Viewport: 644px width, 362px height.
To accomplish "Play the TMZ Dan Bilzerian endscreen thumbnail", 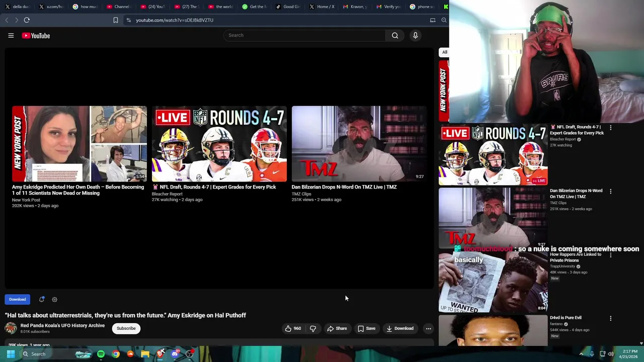I will click(x=359, y=144).
